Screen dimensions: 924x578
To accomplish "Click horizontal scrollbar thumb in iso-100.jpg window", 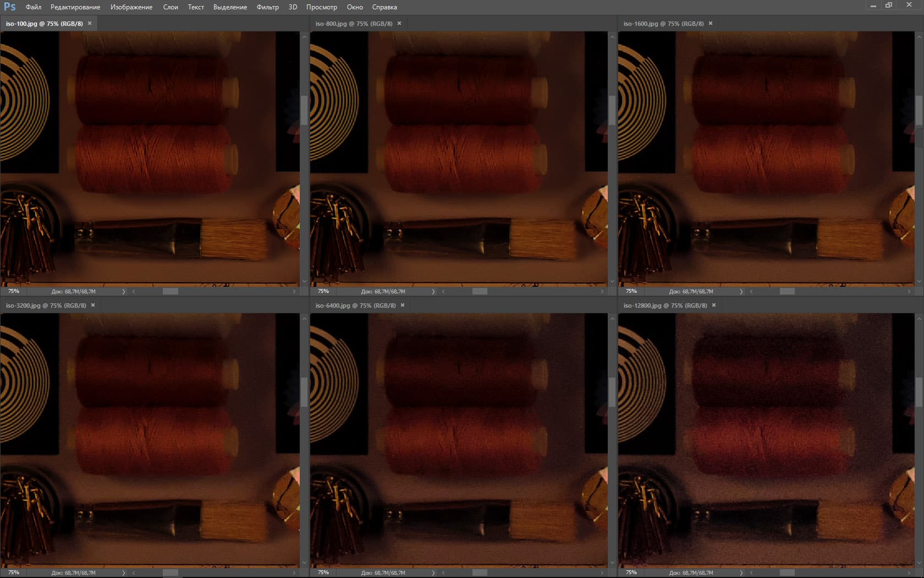I will click(x=170, y=291).
